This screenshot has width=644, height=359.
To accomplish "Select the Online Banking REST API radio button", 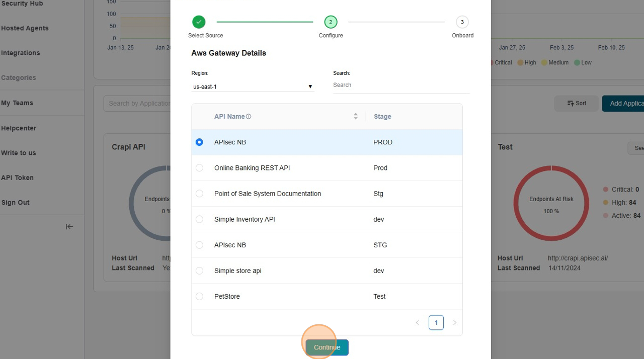I will (199, 168).
